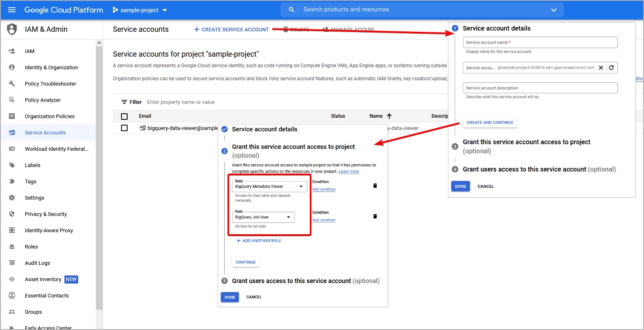
Task: Sort by Name column arrow
Action: 389,116
